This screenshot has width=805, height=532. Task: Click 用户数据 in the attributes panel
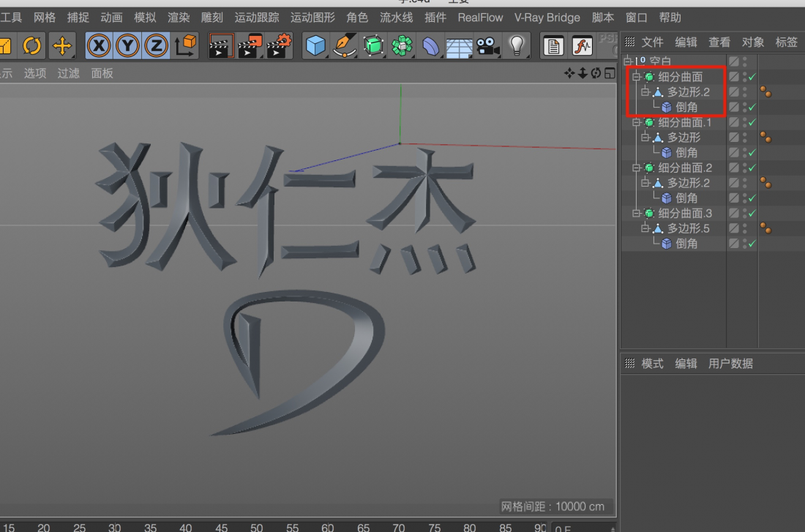(x=730, y=364)
